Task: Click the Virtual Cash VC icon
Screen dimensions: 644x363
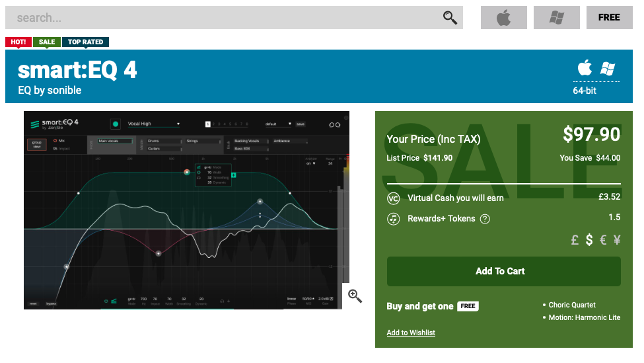Action: 394,198
